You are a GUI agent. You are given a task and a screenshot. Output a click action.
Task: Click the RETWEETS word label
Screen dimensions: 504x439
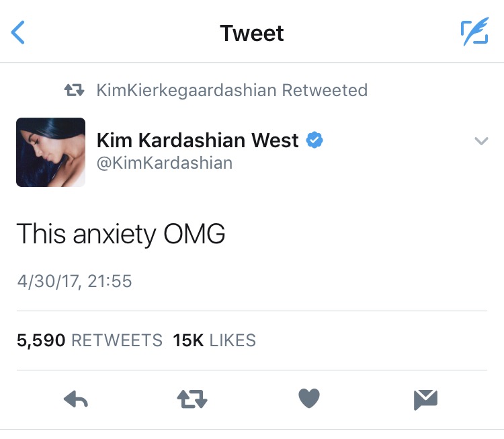(x=117, y=340)
